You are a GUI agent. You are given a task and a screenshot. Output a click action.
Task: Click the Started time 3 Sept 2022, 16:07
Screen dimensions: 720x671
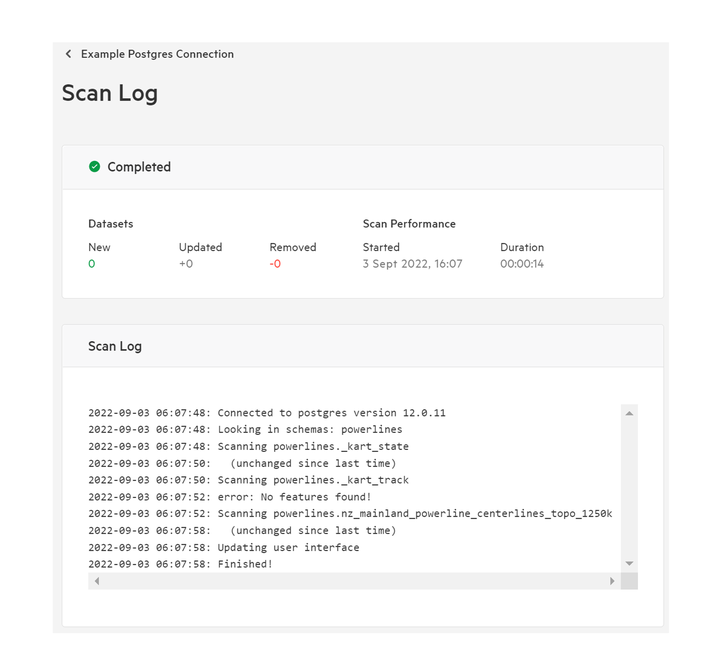click(412, 264)
